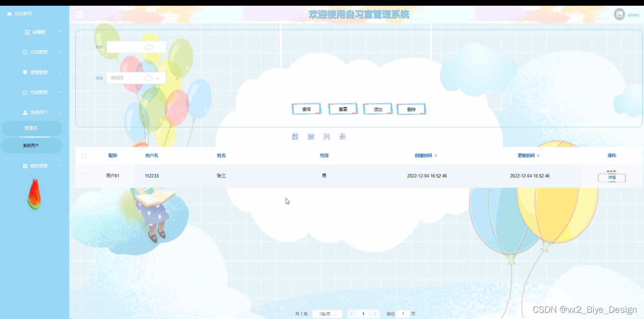The height and width of the screenshot is (319, 644).
Task: Open the 模块管理 menu label
Action: (x=39, y=166)
